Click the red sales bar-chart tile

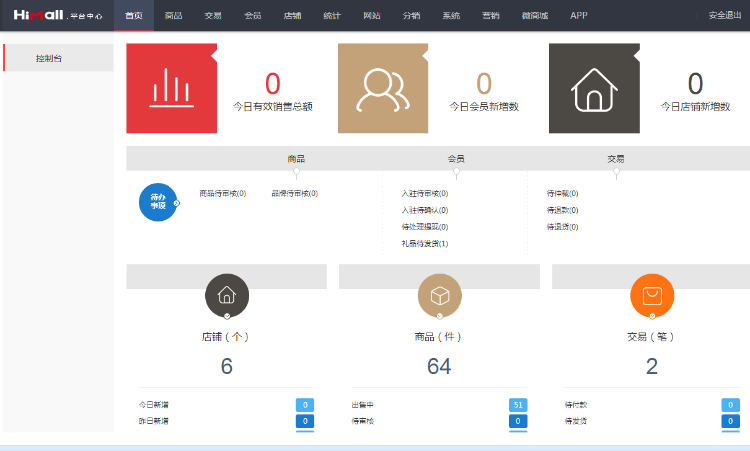coord(171,88)
